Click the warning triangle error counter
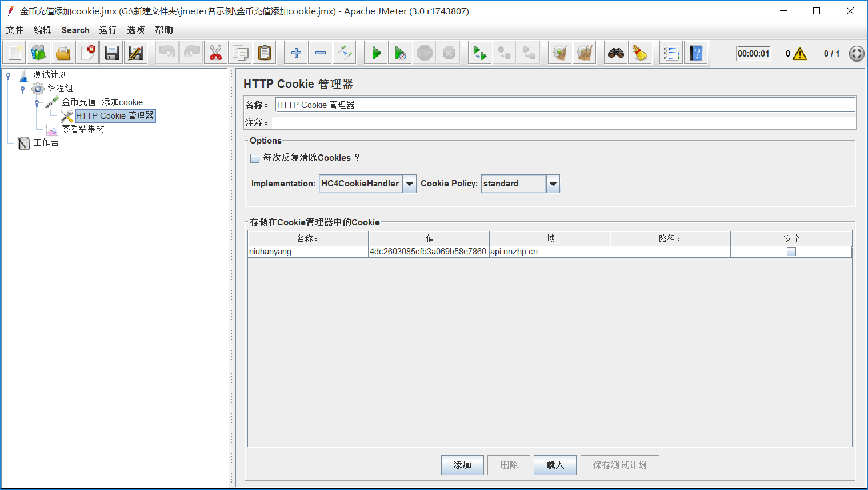Screen dimensions: 868x490 pyautogui.click(x=799, y=54)
